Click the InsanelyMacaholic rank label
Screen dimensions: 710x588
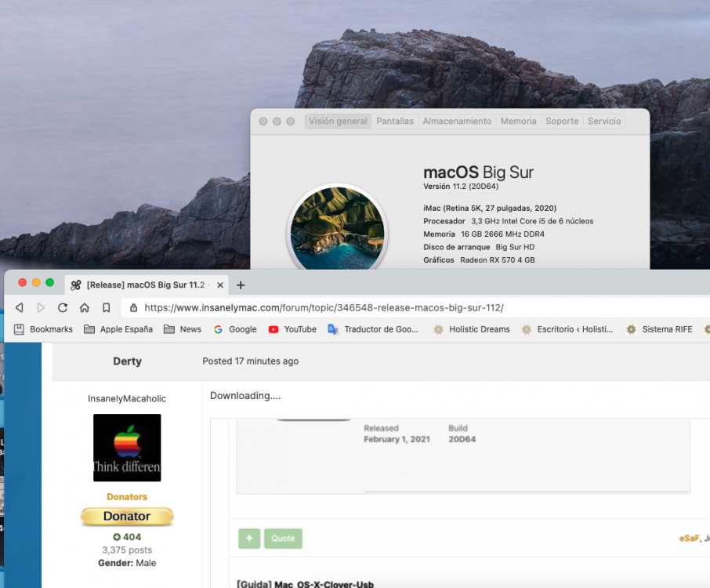(x=127, y=398)
